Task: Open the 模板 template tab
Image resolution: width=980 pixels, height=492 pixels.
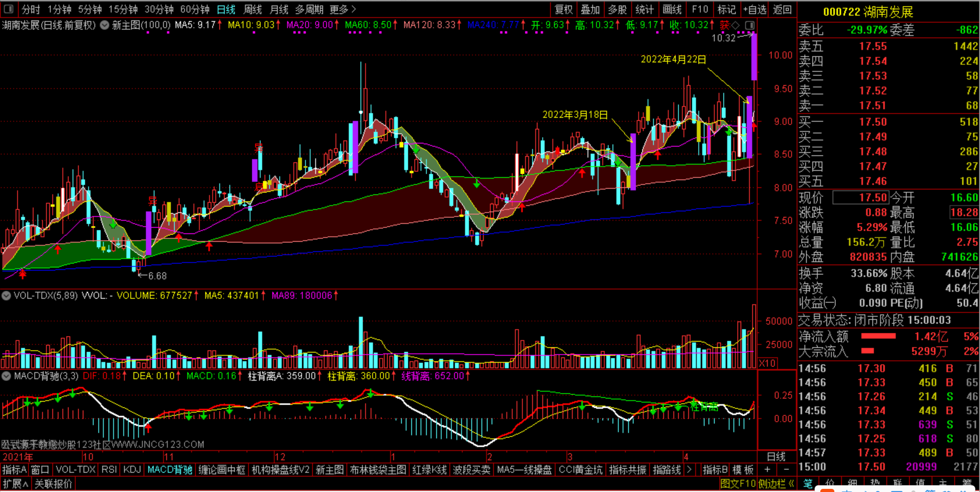Action: pos(743,470)
